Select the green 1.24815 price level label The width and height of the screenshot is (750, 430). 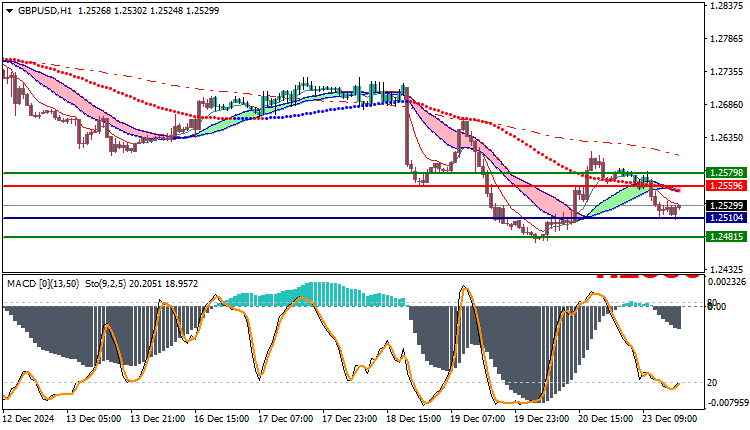tap(726, 237)
